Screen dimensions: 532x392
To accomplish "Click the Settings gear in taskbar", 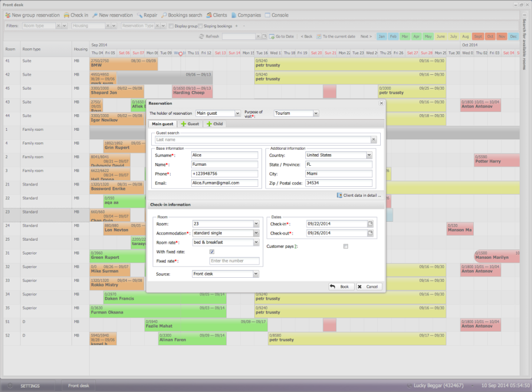I will pos(10,386).
